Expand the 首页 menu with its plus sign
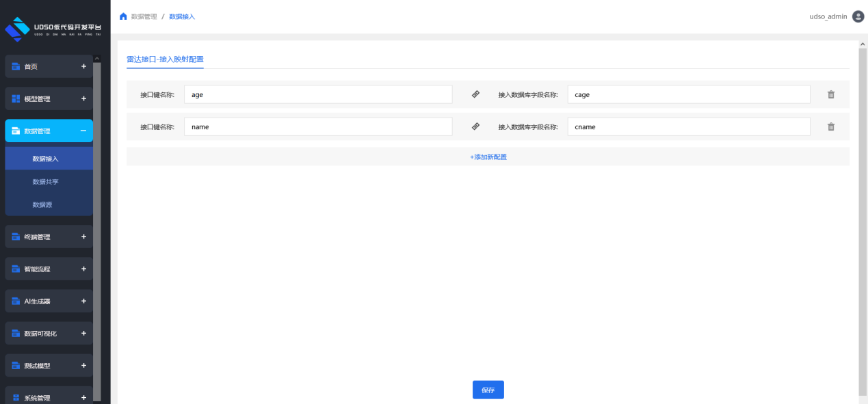Image resolution: width=868 pixels, height=404 pixels. coord(83,66)
